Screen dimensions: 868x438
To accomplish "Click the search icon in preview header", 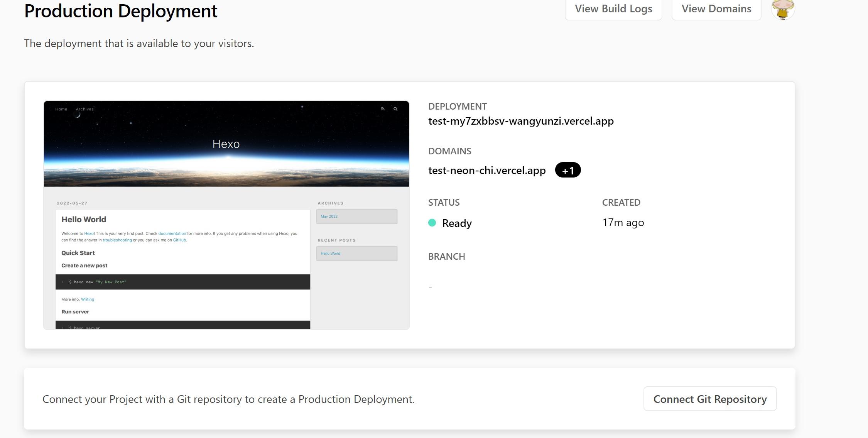I will (x=395, y=109).
